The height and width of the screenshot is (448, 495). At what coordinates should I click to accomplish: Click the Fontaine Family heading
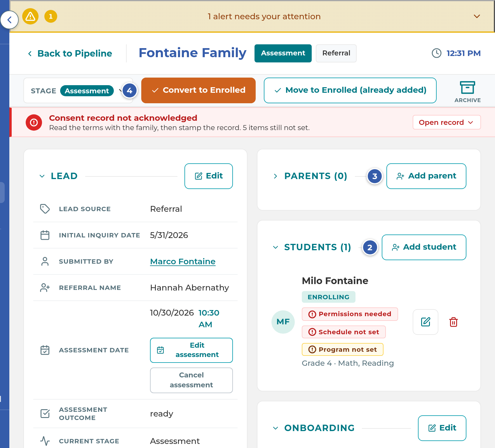point(192,53)
